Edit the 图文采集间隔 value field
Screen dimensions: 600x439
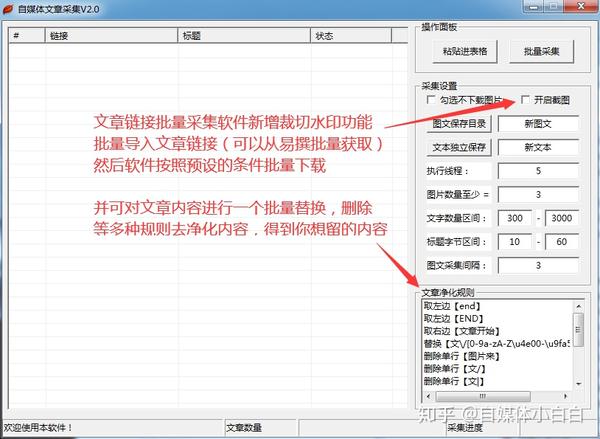538,265
